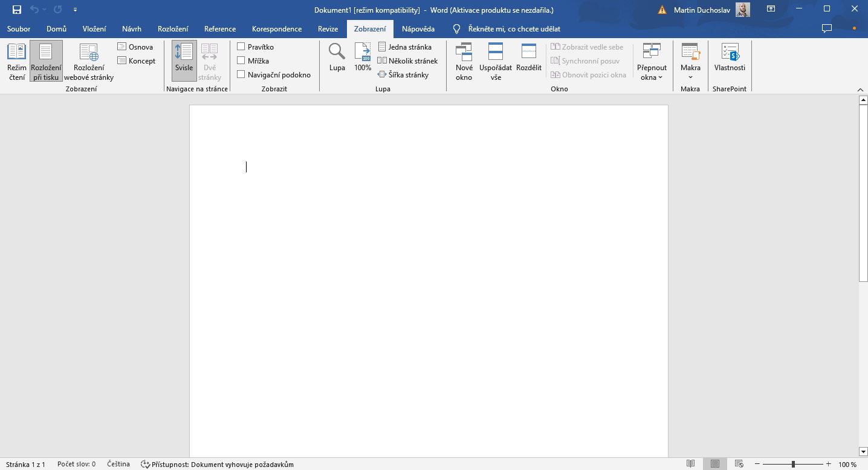Click the Osnova outline view button
Viewport: 868px width, 470px height.
136,47
